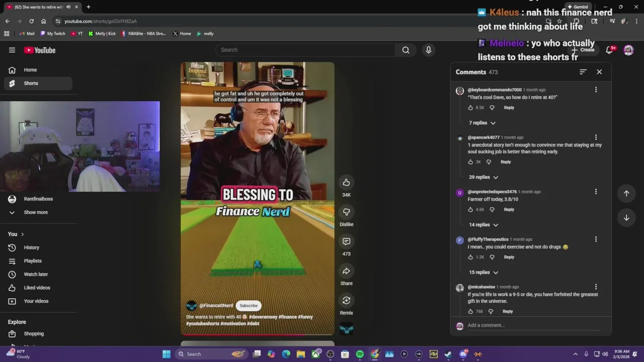644x362 pixels.
Task: Open options menu for unprotectedspecs3476 comment
Action: (x=596, y=192)
